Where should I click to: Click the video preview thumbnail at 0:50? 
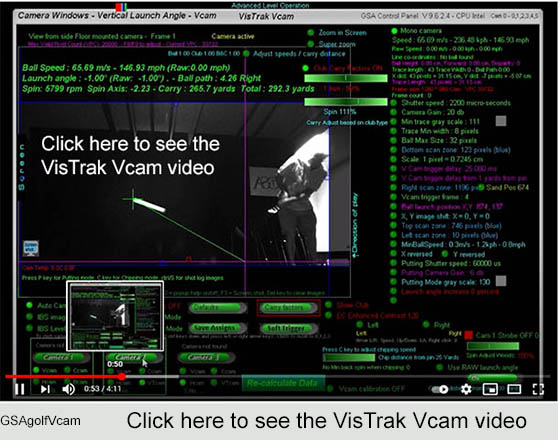(115, 316)
